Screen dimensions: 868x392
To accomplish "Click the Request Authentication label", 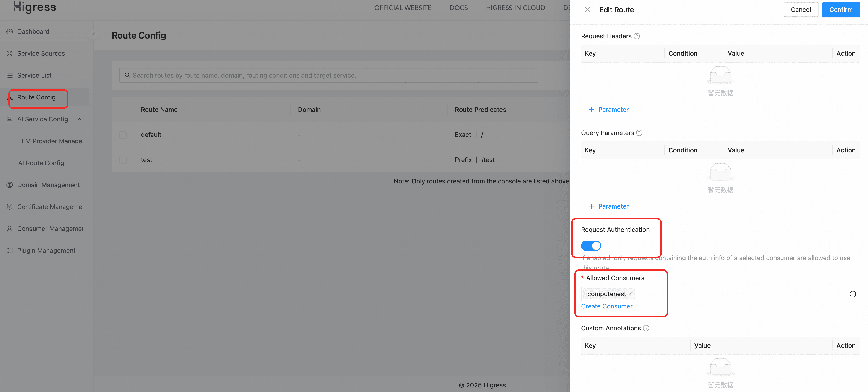I will [615, 230].
